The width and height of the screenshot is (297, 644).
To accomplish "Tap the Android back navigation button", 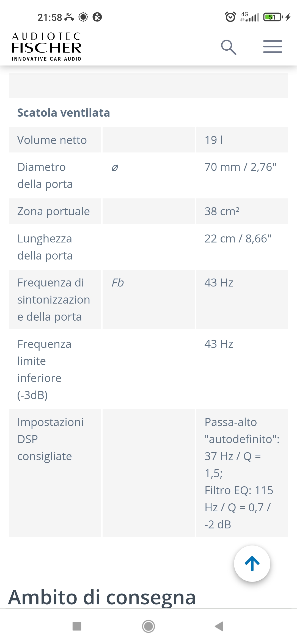I will (219, 626).
